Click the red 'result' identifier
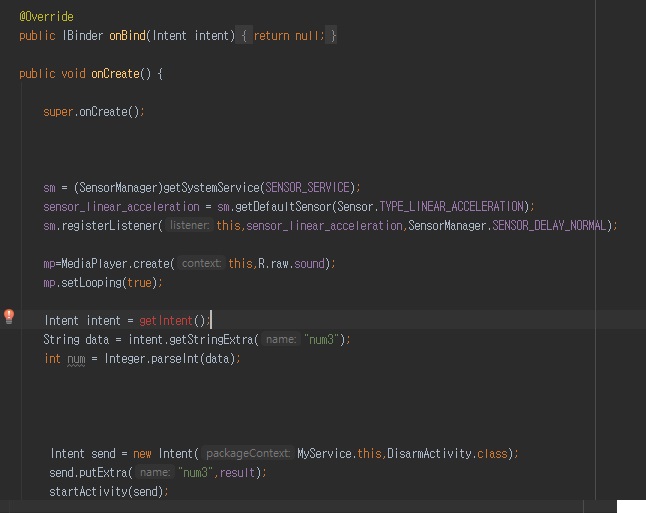Image resolution: width=646 pixels, height=513 pixels. [x=237, y=472]
